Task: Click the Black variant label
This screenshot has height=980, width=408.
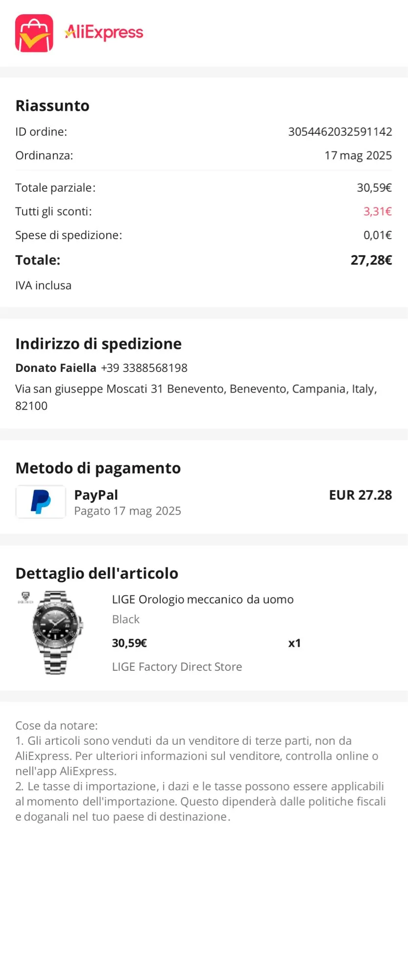Action: coord(126,619)
